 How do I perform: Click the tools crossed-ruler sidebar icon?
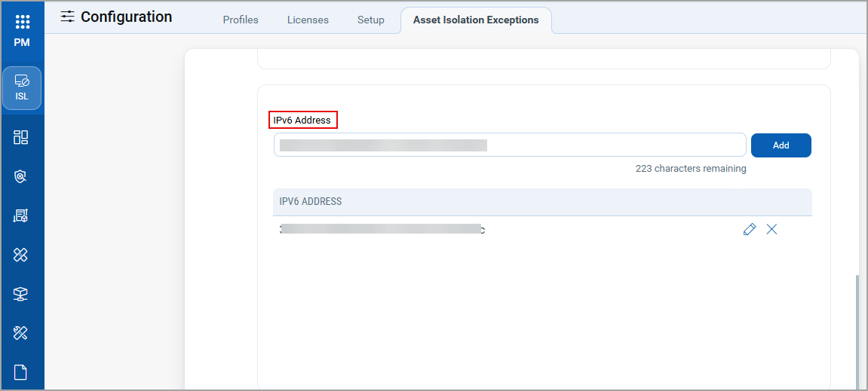(x=21, y=332)
